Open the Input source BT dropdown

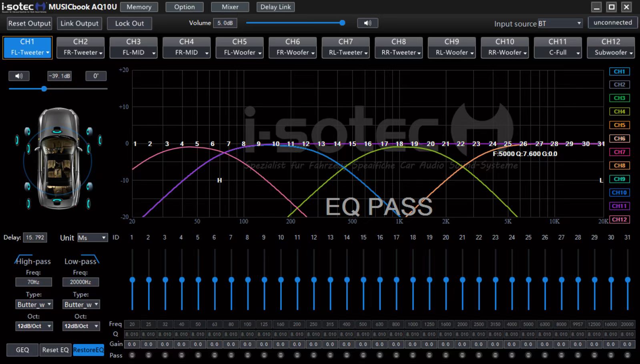[560, 24]
